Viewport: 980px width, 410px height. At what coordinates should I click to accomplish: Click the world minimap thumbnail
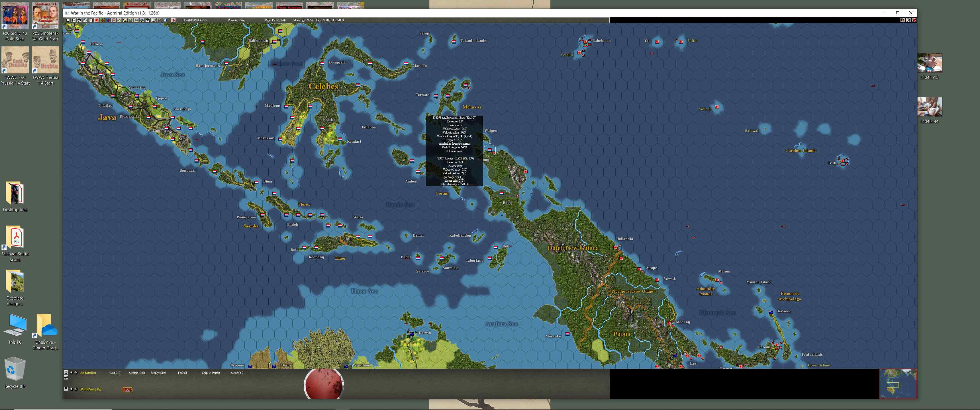pos(898,384)
